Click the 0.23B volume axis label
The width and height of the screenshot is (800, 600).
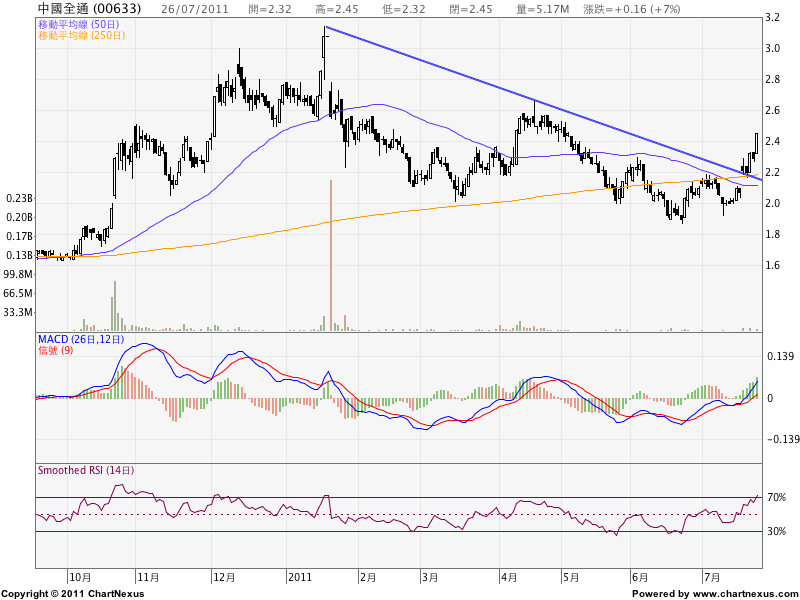(19, 198)
